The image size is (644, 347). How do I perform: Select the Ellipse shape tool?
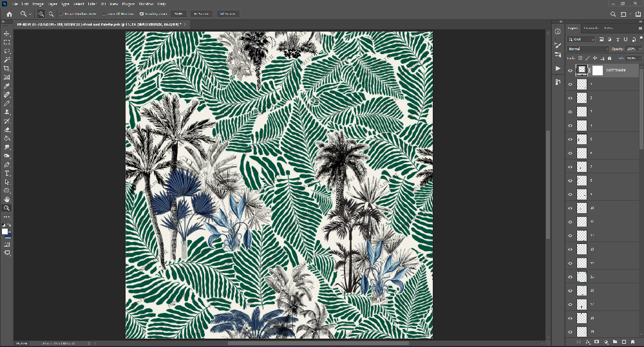pos(7,191)
